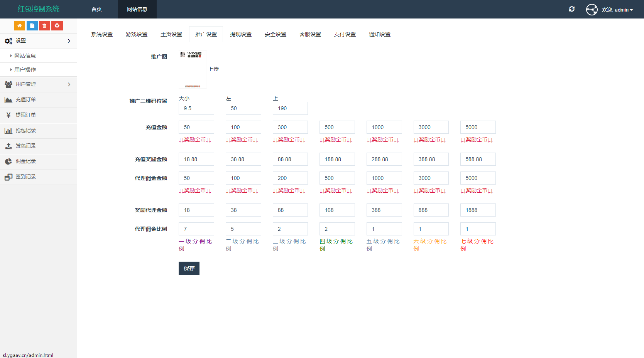This screenshot has height=358, width=644.
Task: Click the blue document icon above the sidebar
Action: tap(32, 25)
